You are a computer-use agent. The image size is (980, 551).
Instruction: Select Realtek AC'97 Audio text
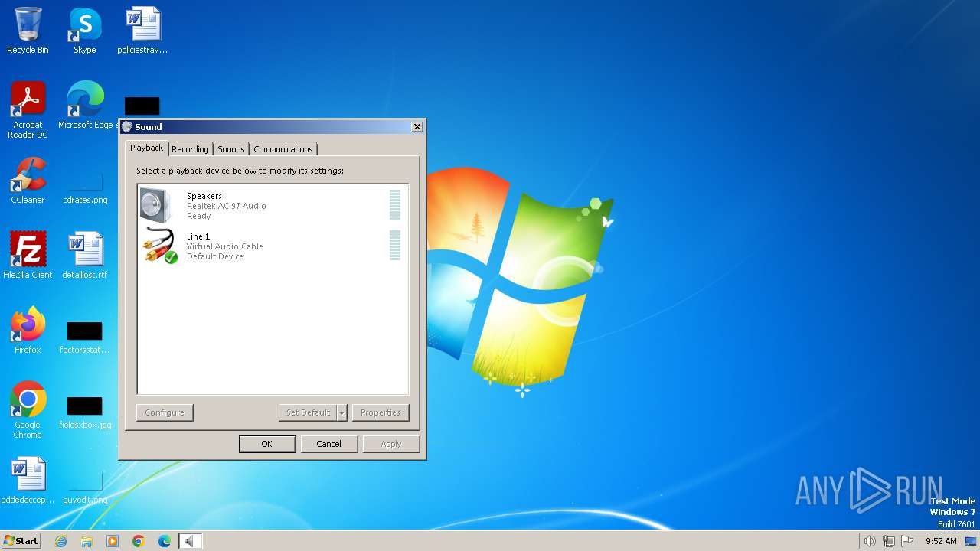227,206
